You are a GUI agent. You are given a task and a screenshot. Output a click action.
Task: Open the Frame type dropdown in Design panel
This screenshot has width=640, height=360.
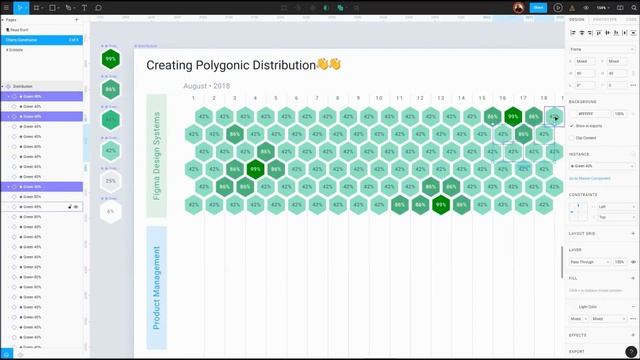[602, 49]
